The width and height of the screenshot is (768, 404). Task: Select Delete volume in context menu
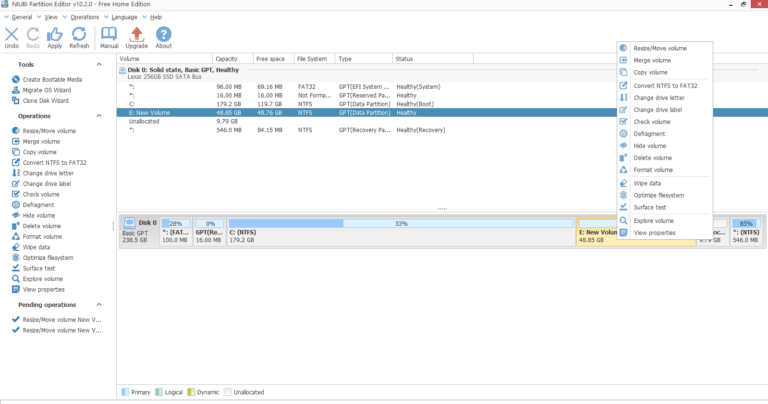[664, 158]
